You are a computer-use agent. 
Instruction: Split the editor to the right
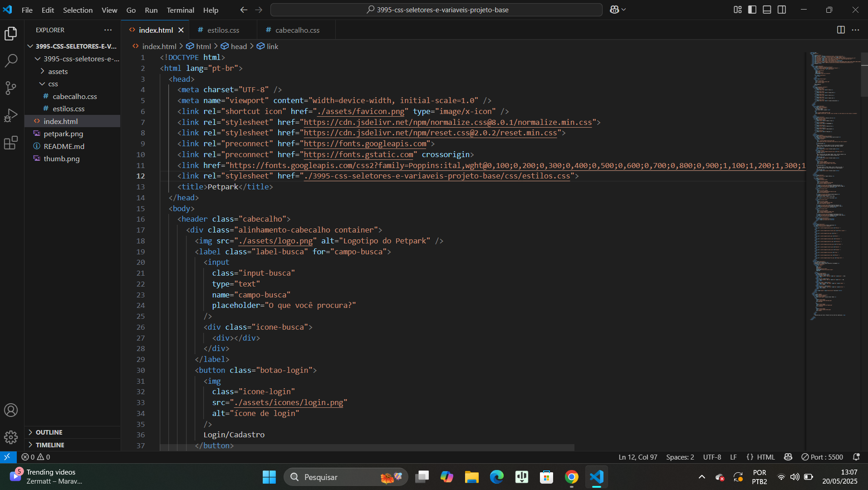pyautogui.click(x=841, y=30)
